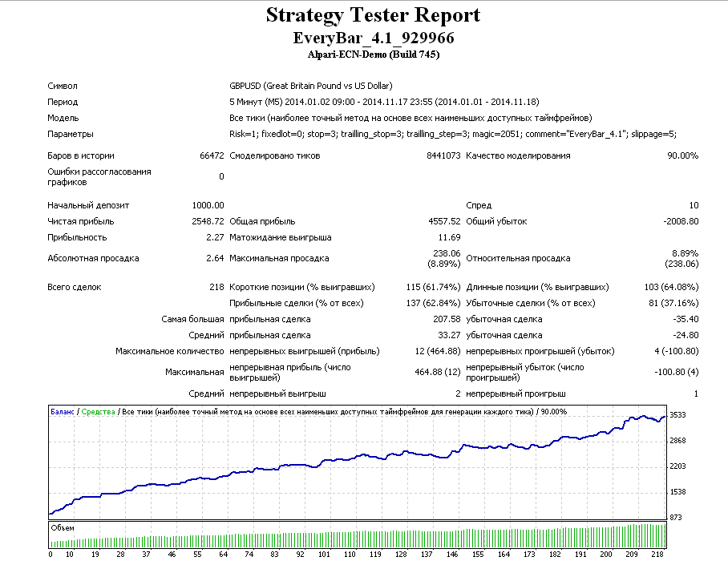This screenshot has width=728, height=565.
Task: Click "Длинные позиции (% выигравших)" label
Action: [537, 288]
